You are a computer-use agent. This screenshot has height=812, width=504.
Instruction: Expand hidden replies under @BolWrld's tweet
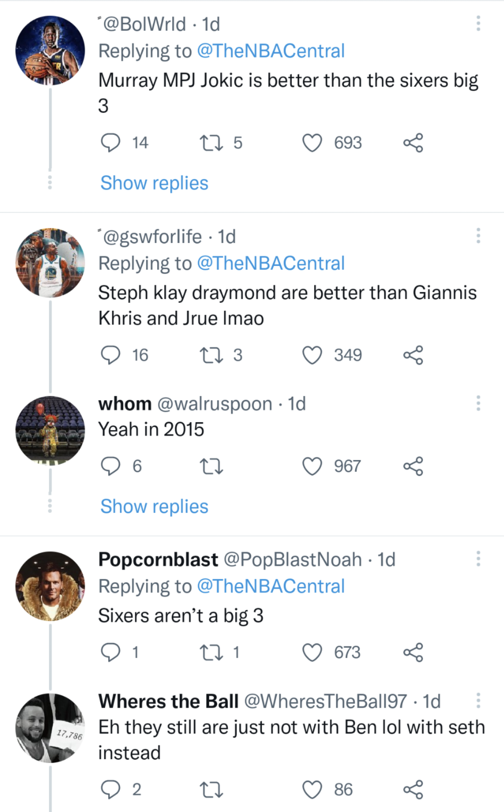(x=154, y=183)
